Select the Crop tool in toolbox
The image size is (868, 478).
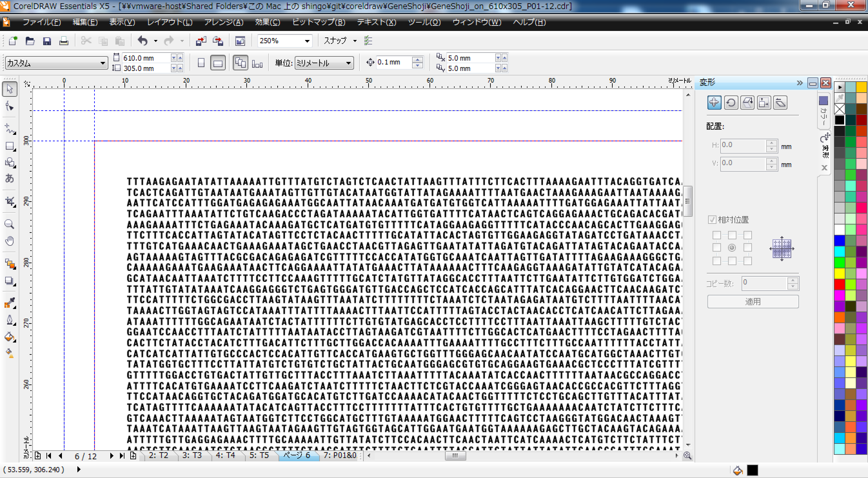click(x=10, y=202)
